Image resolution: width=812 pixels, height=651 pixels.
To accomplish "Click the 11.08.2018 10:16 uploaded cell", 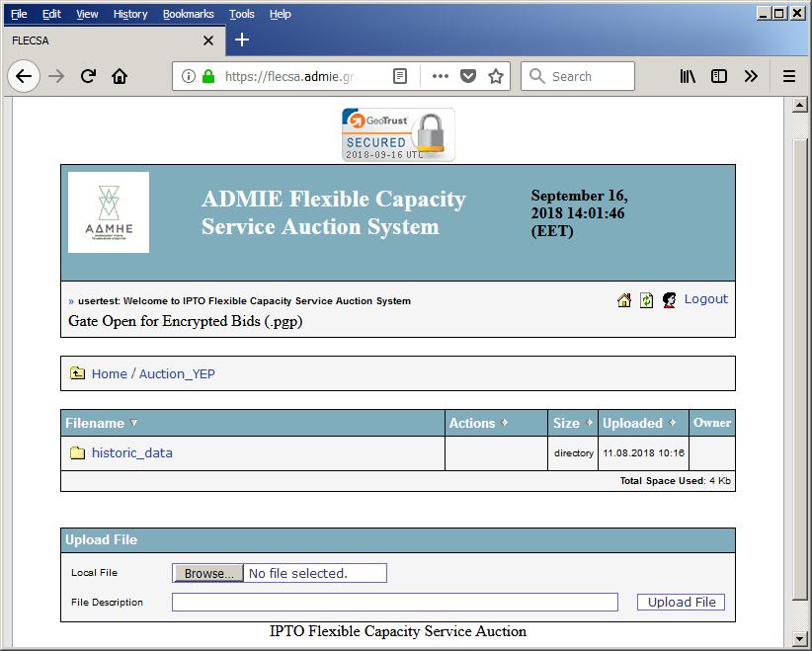I will pos(643,453).
